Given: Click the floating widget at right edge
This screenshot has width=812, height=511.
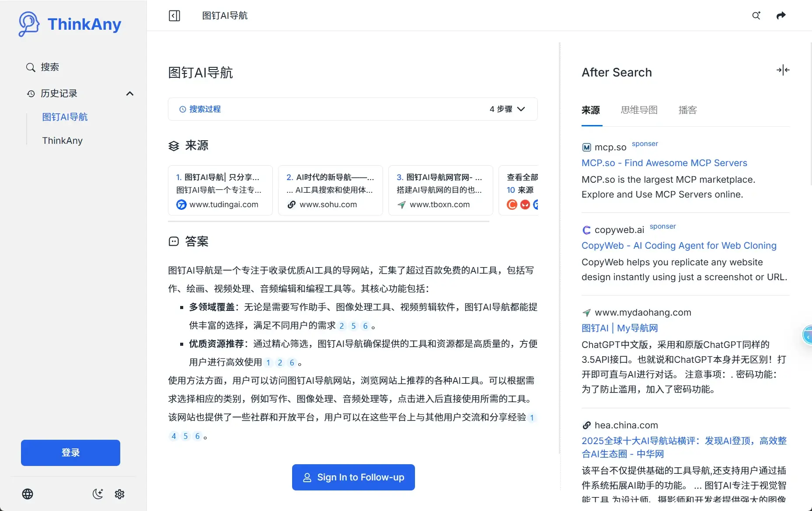Looking at the screenshot, I should click(x=807, y=335).
